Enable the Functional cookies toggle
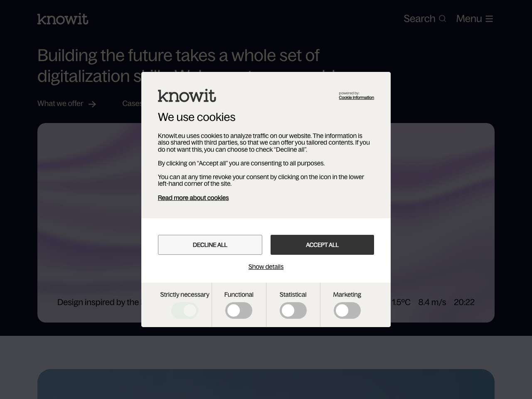Screen dimensions: 532x399 pos(239,310)
